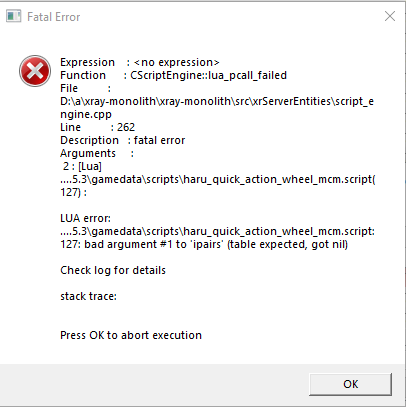Click the Fatal Error window title
Screen dimensions: 406x407
pyautogui.click(x=54, y=17)
